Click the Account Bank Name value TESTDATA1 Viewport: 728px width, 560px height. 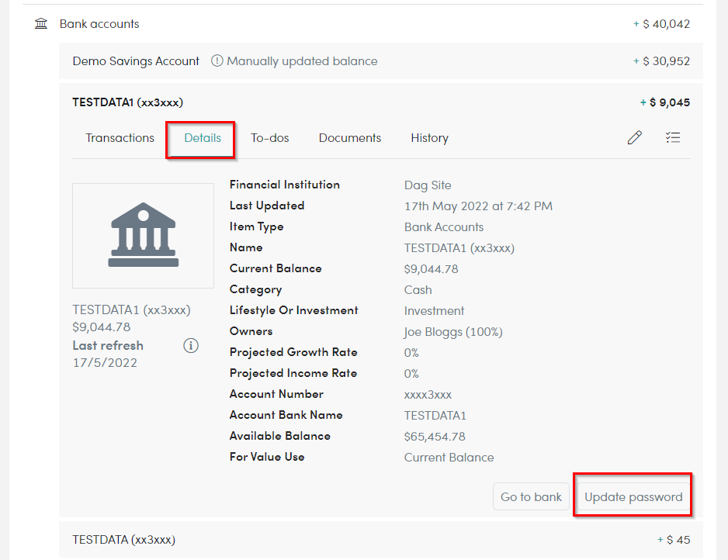point(435,416)
